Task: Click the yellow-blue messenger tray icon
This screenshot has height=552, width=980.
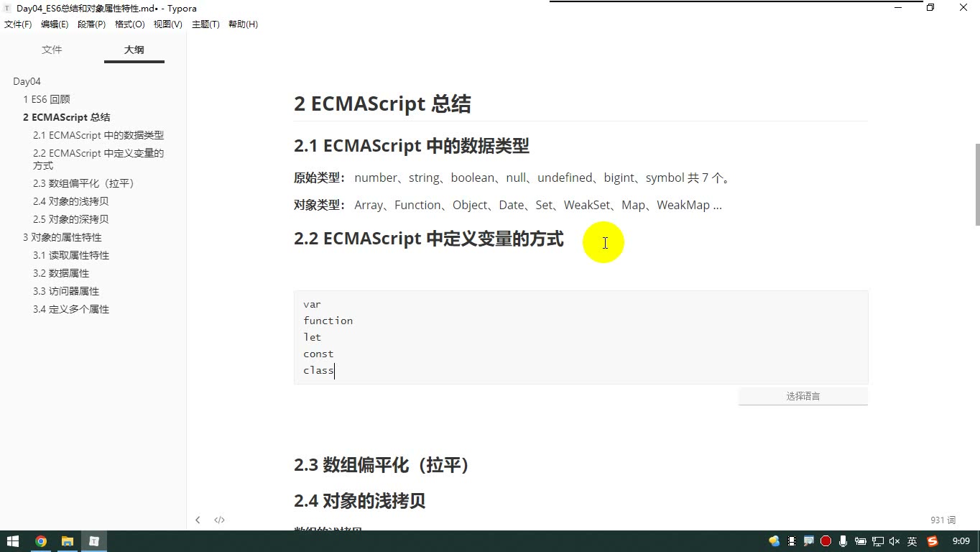Action: click(x=775, y=541)
